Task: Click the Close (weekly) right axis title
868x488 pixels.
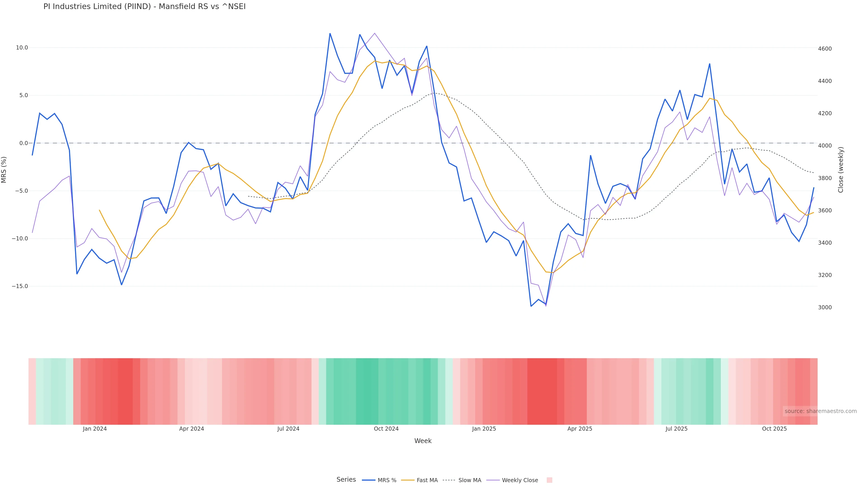Action: tap(841, 169)
